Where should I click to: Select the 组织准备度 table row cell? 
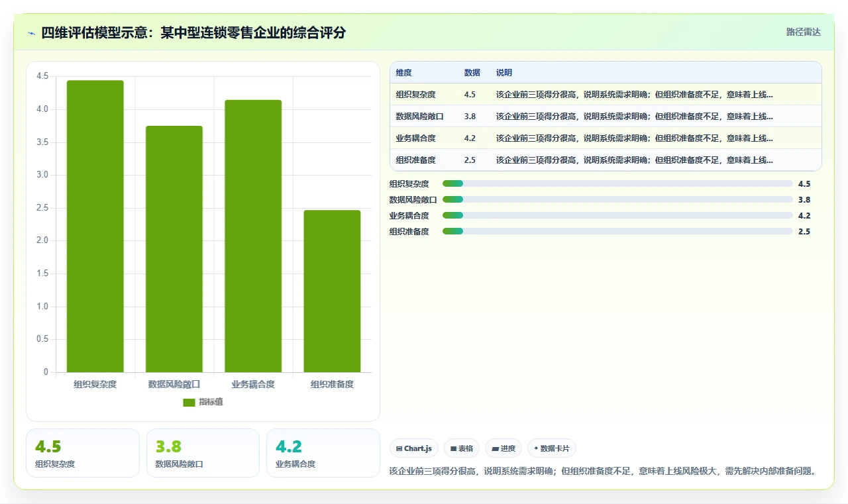(x=415, y=160)
